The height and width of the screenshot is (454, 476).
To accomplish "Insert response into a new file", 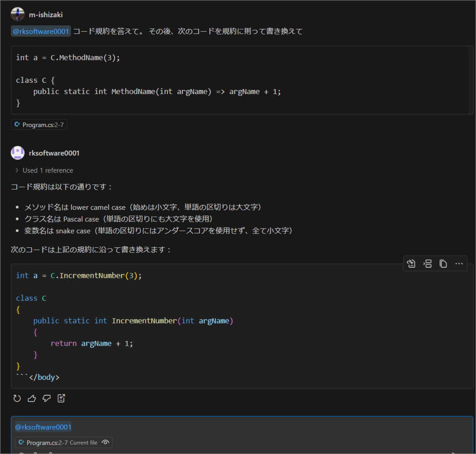I will point(61,398).
